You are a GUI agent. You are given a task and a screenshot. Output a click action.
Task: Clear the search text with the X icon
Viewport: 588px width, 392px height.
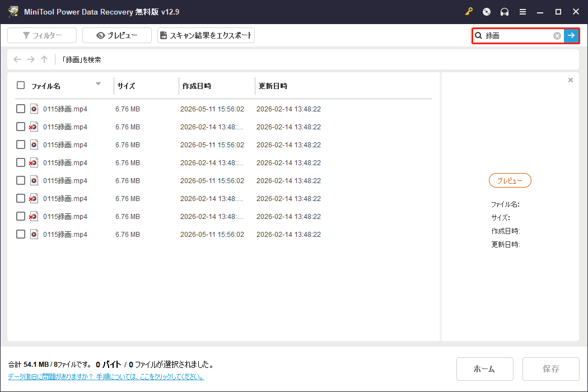coord(557,36)
